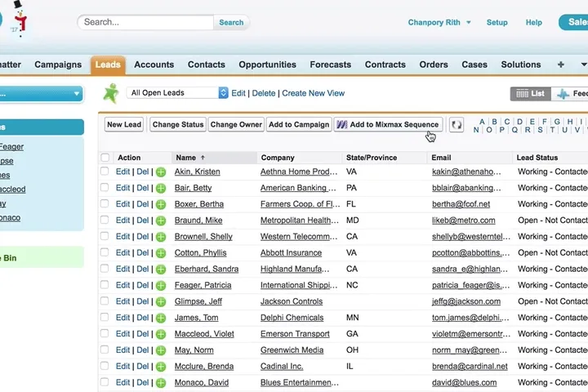
Task: Check the box for Bair, Betty
Action: pos(105,188)
